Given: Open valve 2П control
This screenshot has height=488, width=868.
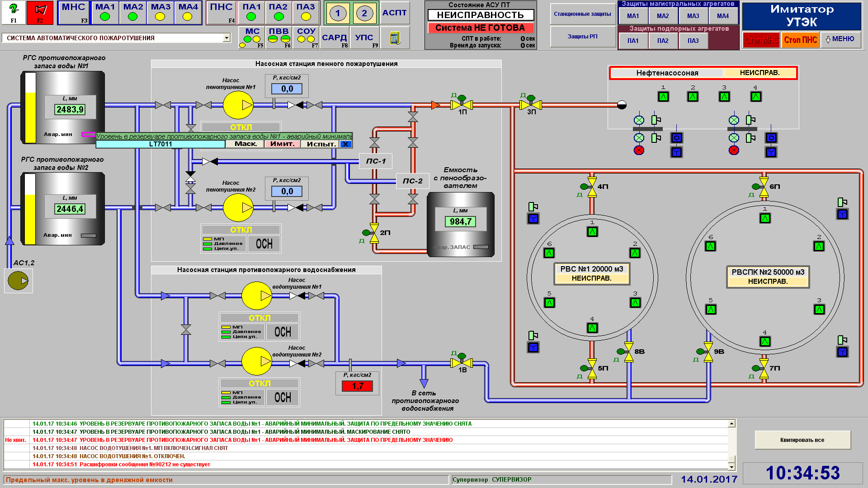Looking at the screenshot, I should 373,233.
